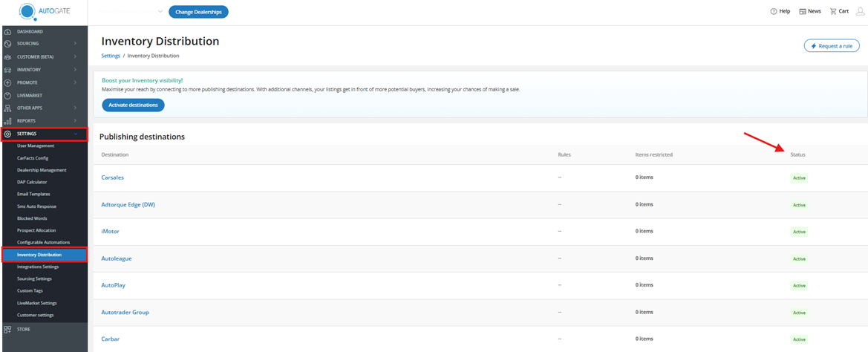Click the Store icon in sidebar
This screenshot has height=352, width=868.
(7, 328)
